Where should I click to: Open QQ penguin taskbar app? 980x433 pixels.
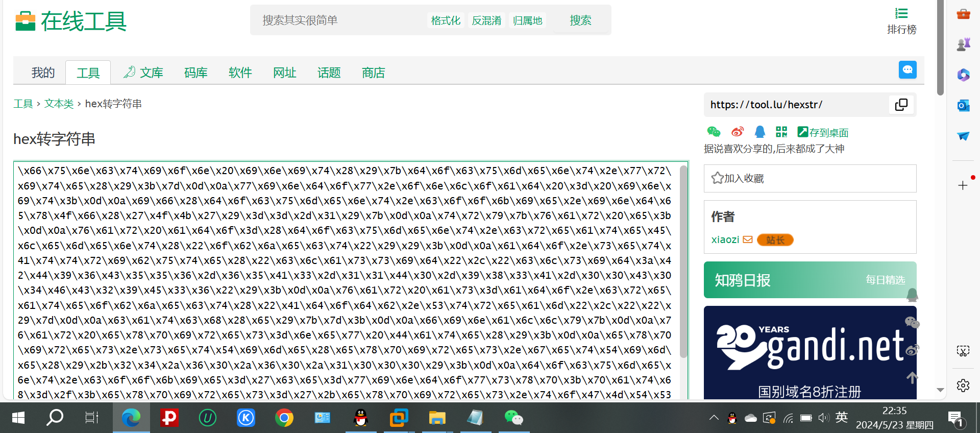361,418
